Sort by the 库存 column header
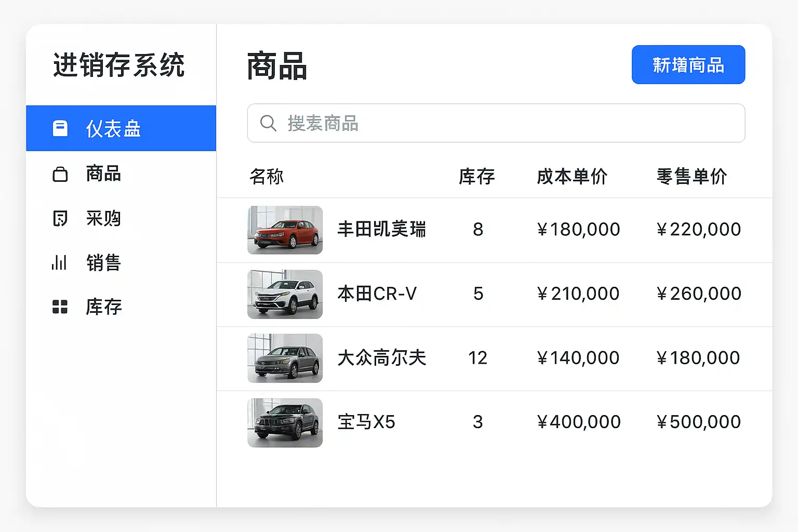798x532 pixels. pyautogui.click(x=476, y=177)
